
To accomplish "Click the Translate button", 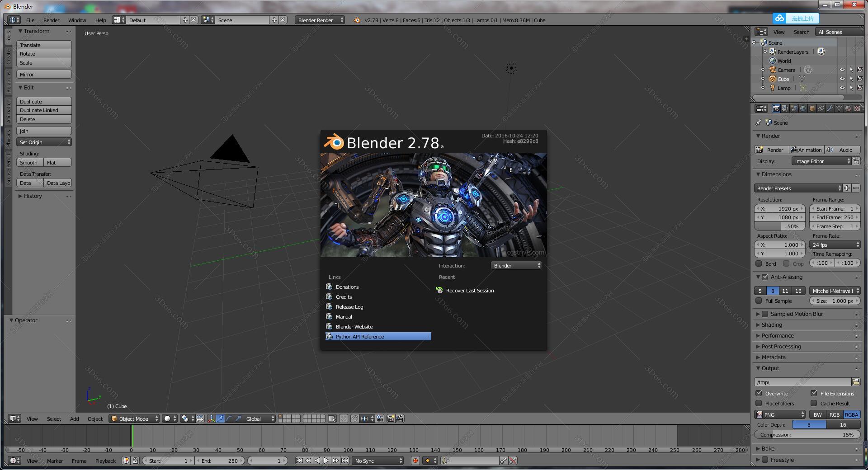I will pos(44,45).
